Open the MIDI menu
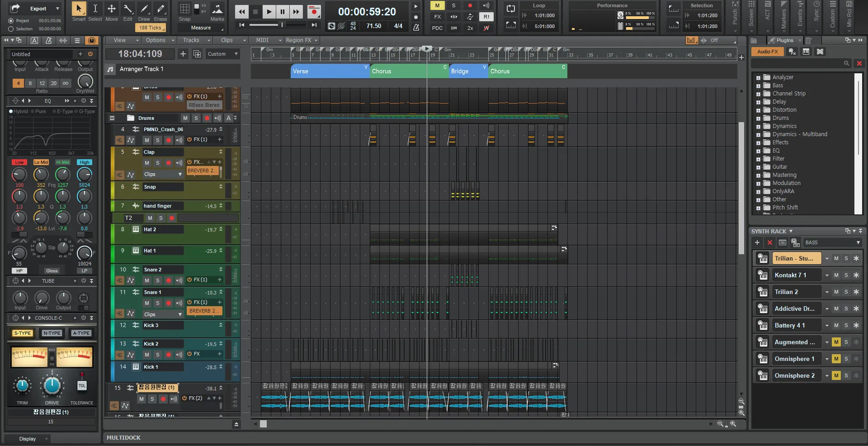This screenshot has width=868, height=446. 262,40
